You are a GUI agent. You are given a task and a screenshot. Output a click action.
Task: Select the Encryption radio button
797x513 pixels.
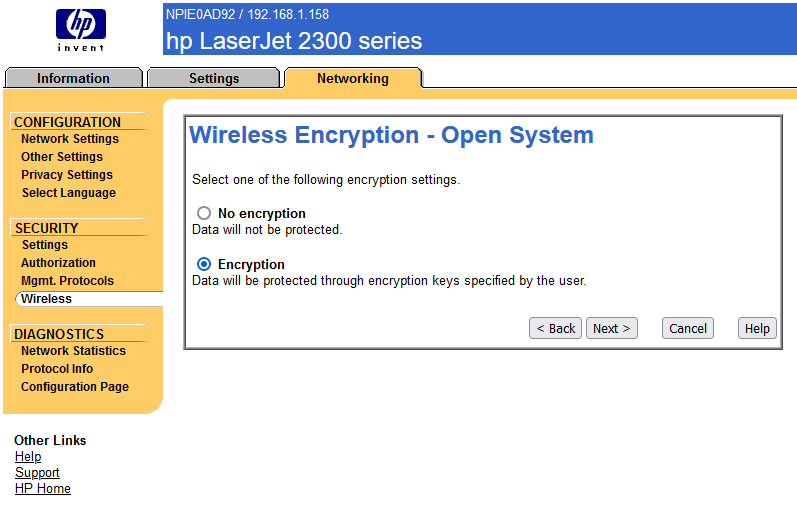tap(204, 264)
